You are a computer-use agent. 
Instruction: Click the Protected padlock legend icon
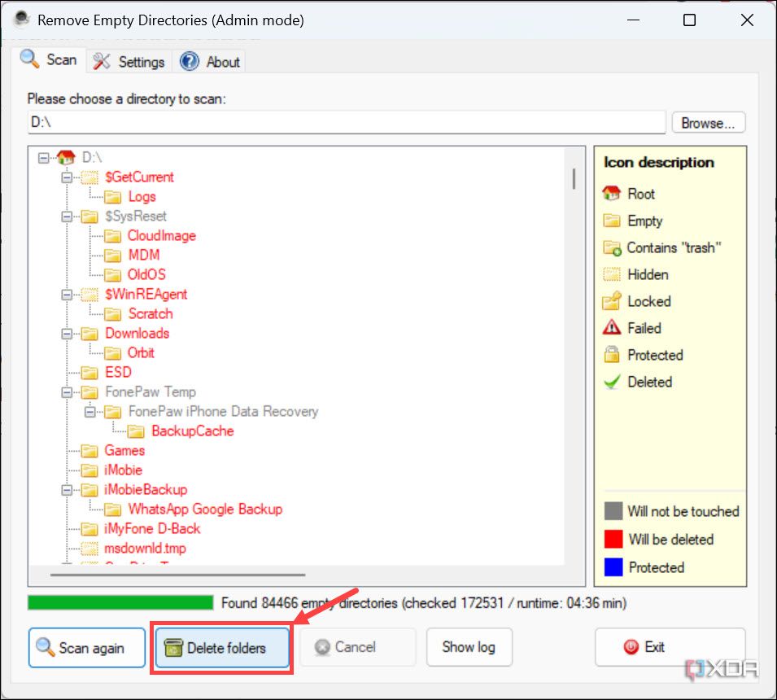pyautogui.click(x=612, y=354)
